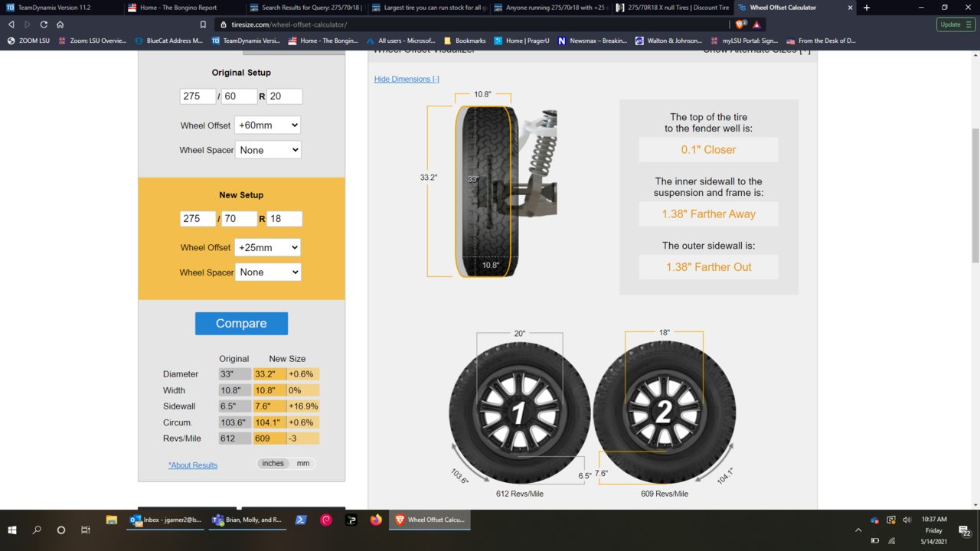Reload the page with the refresh icon

(44, 24)
